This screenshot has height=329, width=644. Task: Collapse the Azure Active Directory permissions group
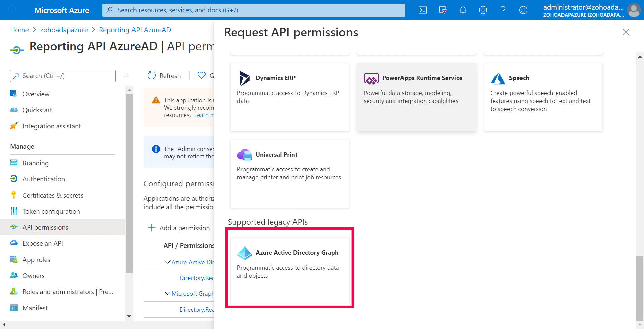point(168,262)
